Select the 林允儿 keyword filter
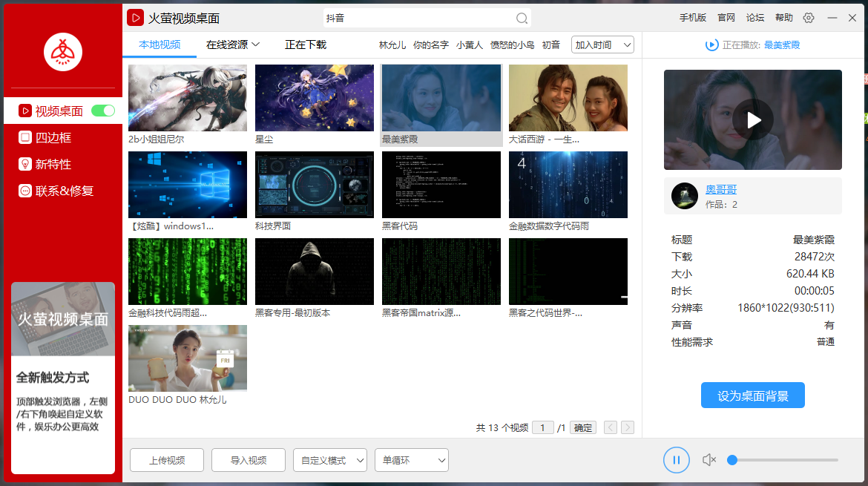The width and height of the screenshot is (868, 486). point(392,45)
